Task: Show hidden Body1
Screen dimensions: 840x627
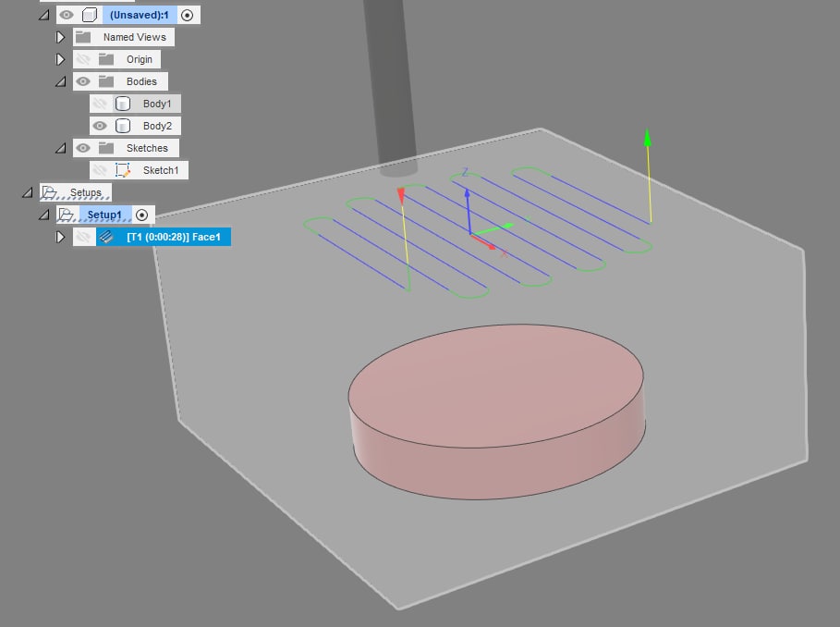Action: [x=100, y=104]
